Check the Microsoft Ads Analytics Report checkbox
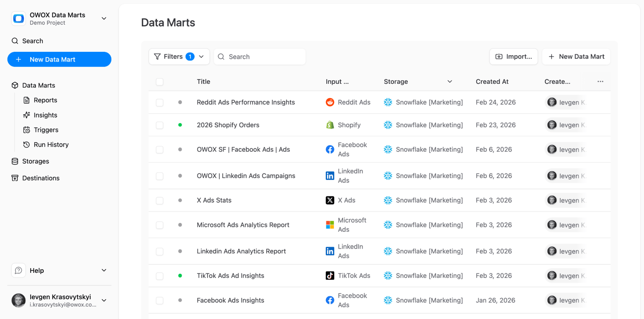Image resolution: width=644 pixels, height=319 pixels. (160, 225)
